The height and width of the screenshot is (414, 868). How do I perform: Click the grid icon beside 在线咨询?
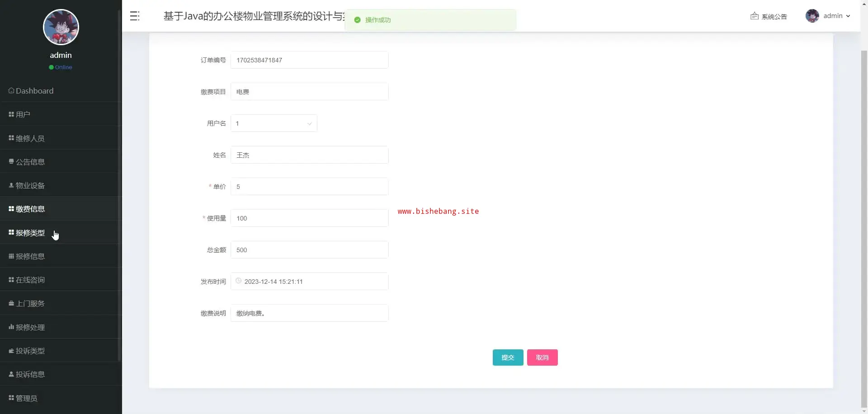pyautogui.click(x=11, y=280)
